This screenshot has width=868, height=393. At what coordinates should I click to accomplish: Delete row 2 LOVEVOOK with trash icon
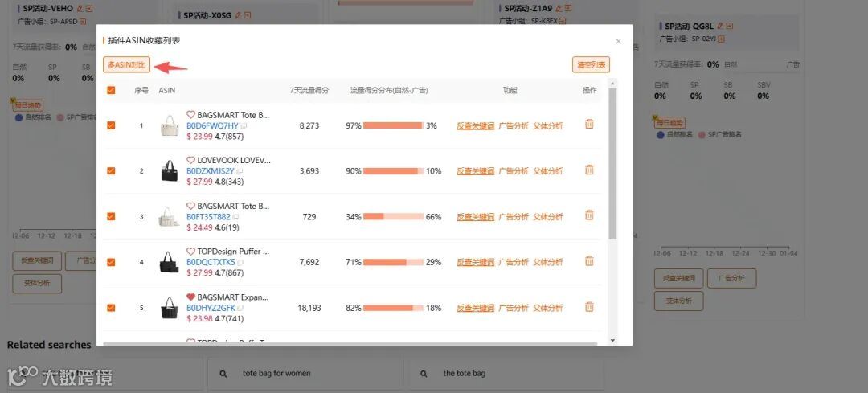(x=590, y=170)
